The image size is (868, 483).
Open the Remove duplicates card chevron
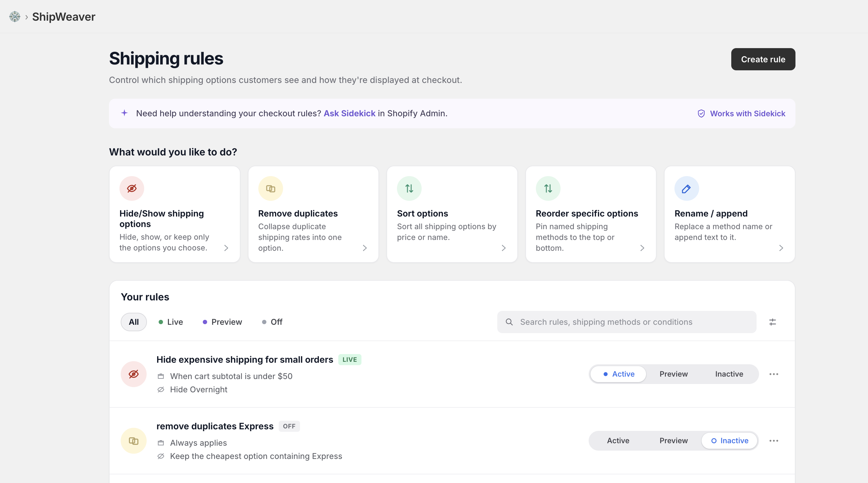365,248
